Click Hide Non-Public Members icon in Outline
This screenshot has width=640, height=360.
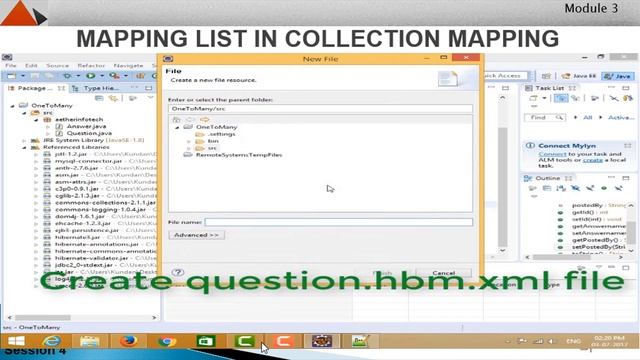(x=604, y=188)
